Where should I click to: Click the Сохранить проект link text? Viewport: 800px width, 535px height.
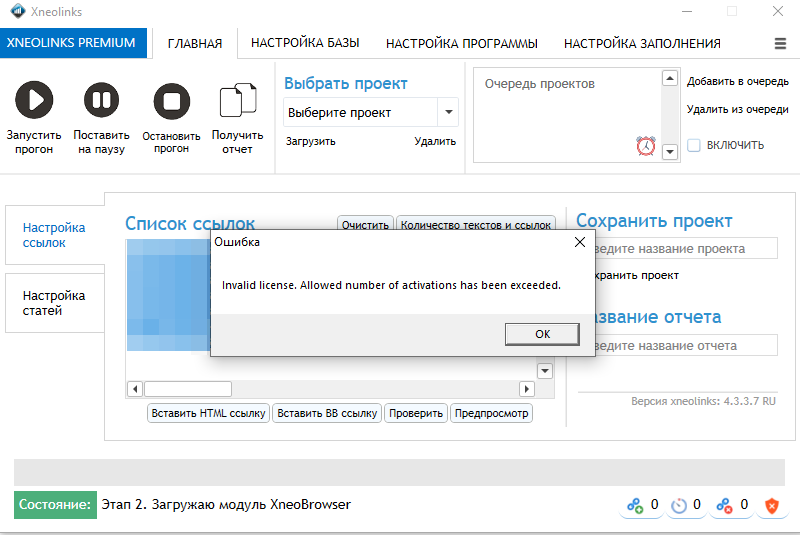click(637, 275)
